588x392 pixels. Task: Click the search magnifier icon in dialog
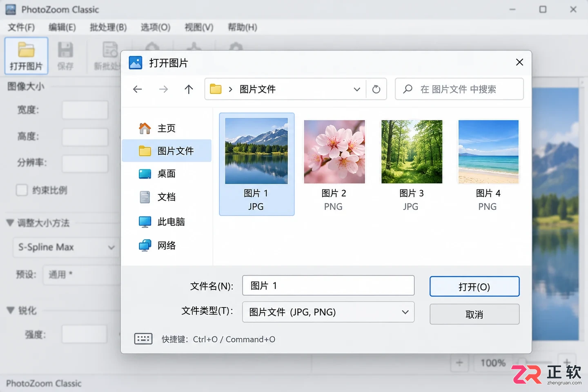408,89
